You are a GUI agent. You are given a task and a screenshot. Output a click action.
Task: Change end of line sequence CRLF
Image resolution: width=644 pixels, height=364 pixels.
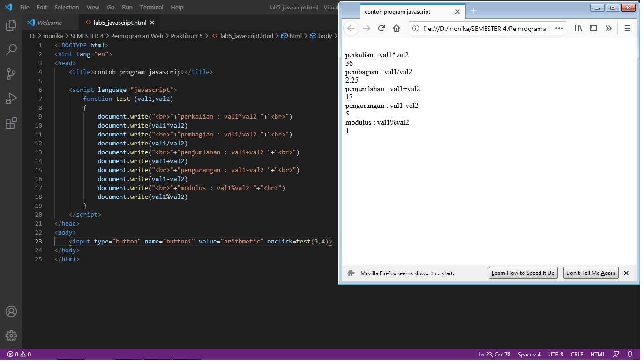tap(577, 355)
